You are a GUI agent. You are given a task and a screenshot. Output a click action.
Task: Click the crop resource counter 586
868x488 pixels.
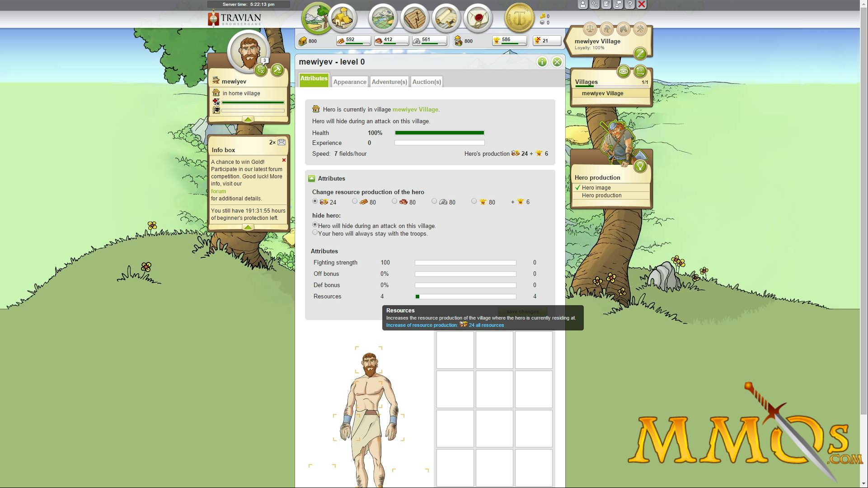click(509, 41)
